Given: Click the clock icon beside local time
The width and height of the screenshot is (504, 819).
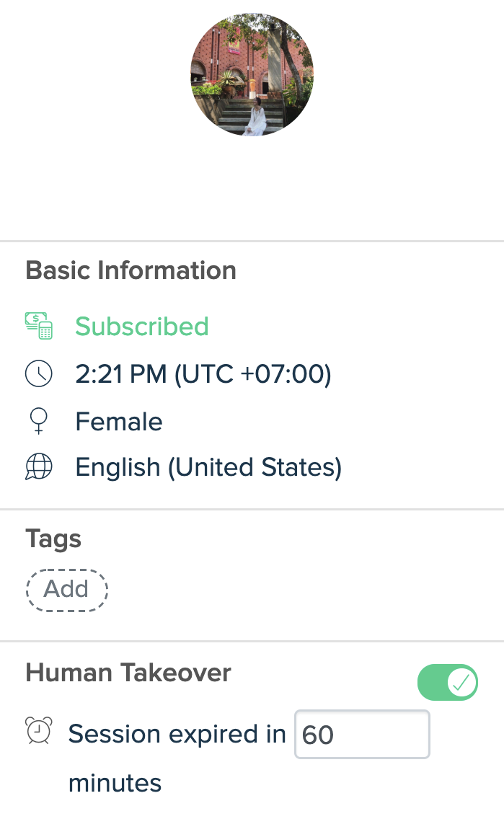Looking at the screenshot, I should tap(39, 373).
